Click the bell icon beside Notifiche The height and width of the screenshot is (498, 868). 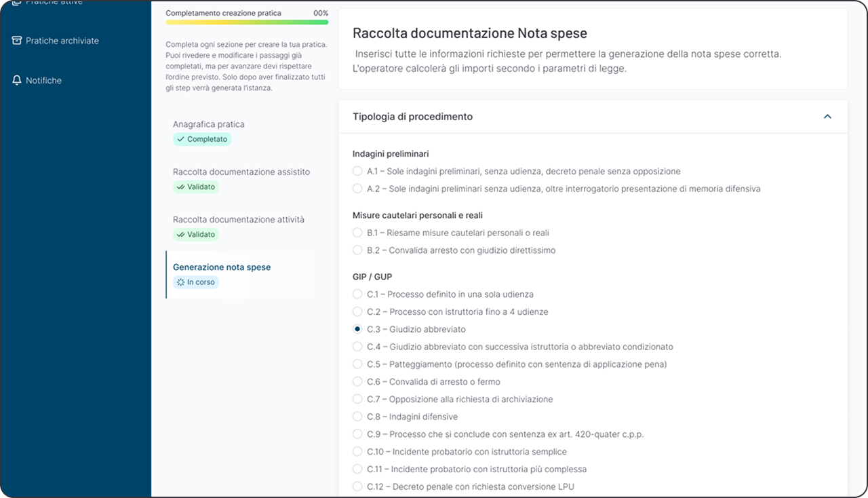pyautogui.click(x=17, y=80)
